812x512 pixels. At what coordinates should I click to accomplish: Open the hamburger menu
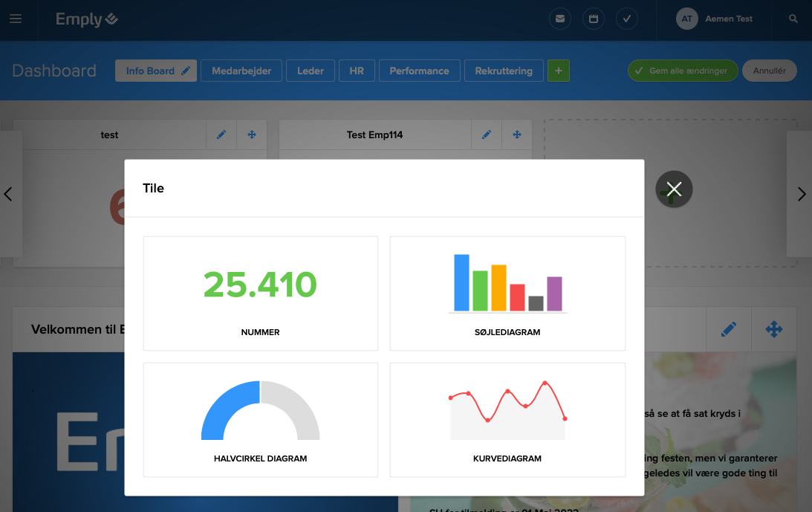coord(16,19)
